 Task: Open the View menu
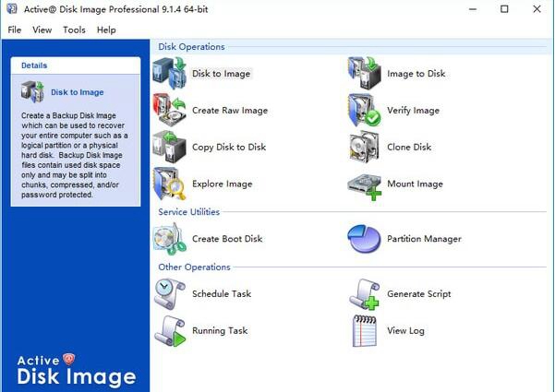click(42, 30)
